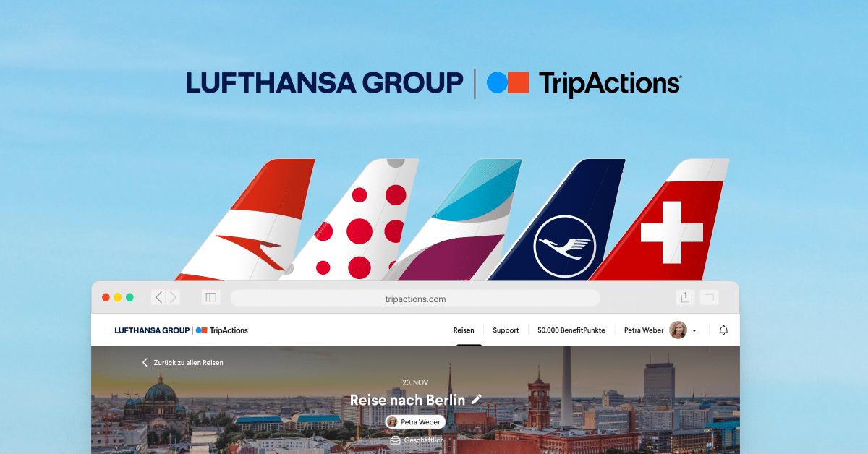This screenshot has width=868, height=454.
Task: Click the tripactions.com address bar
Action: (x=415, y=299)
